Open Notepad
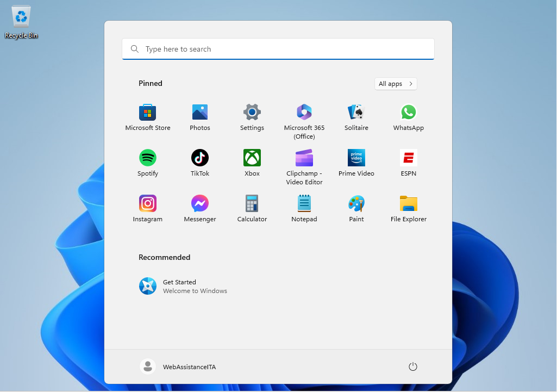 (304, 209)
